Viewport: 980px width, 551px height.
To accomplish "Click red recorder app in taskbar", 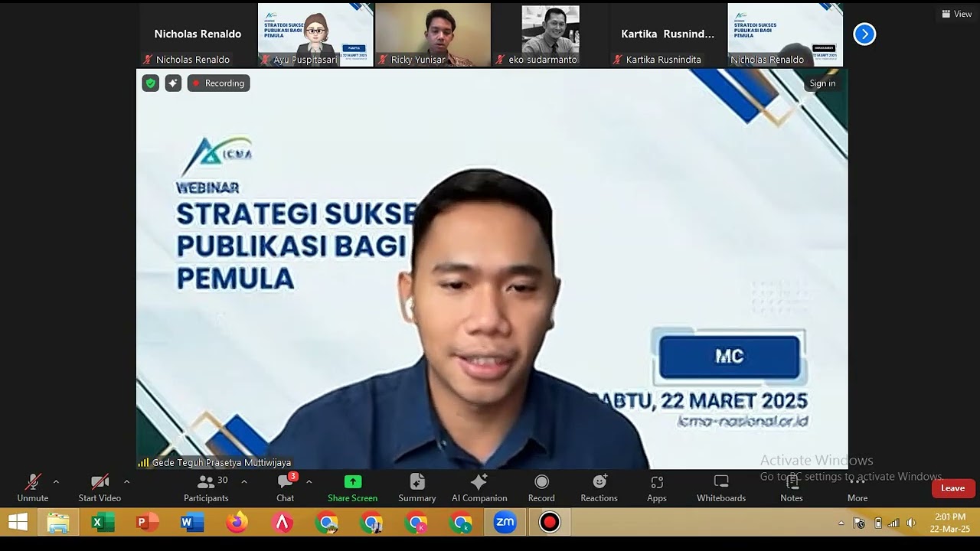I will click(550, 523).
